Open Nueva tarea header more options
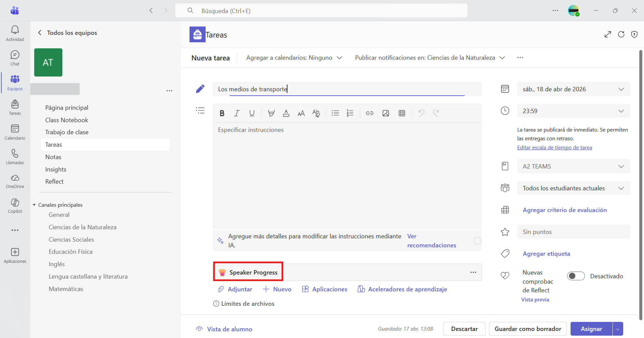Viewport: 644px width, 338px height. 520,58
